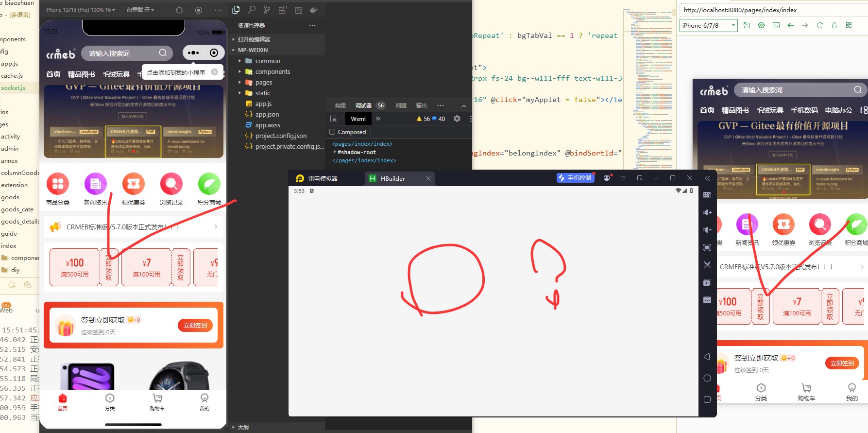
Task: Toggle the simulator stop/record circle button
Action: 199,10
